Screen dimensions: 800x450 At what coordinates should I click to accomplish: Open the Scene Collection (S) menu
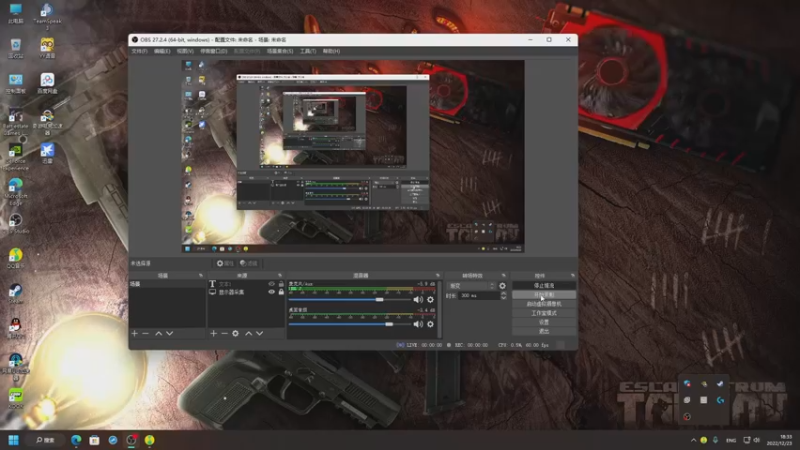[x=280, y=51]
